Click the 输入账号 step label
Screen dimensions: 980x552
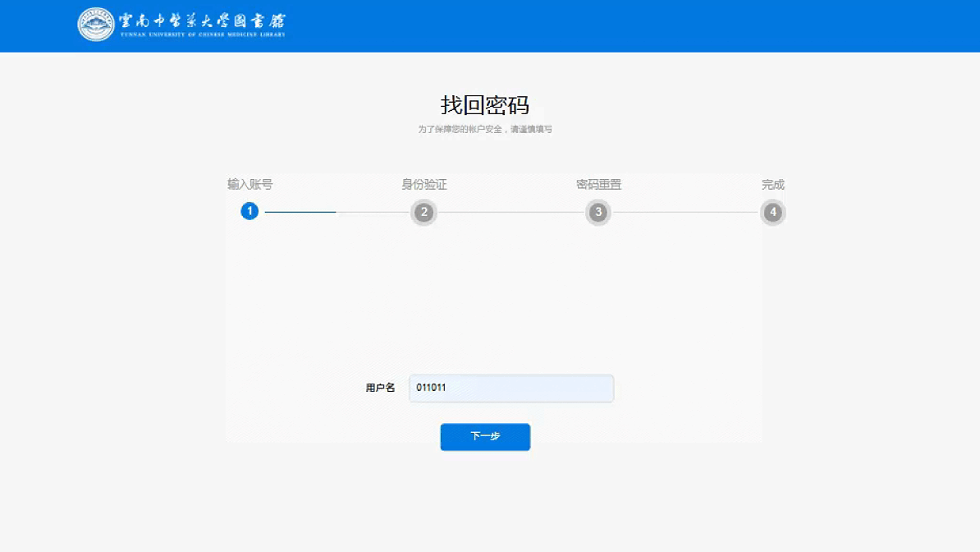[250, 185]
